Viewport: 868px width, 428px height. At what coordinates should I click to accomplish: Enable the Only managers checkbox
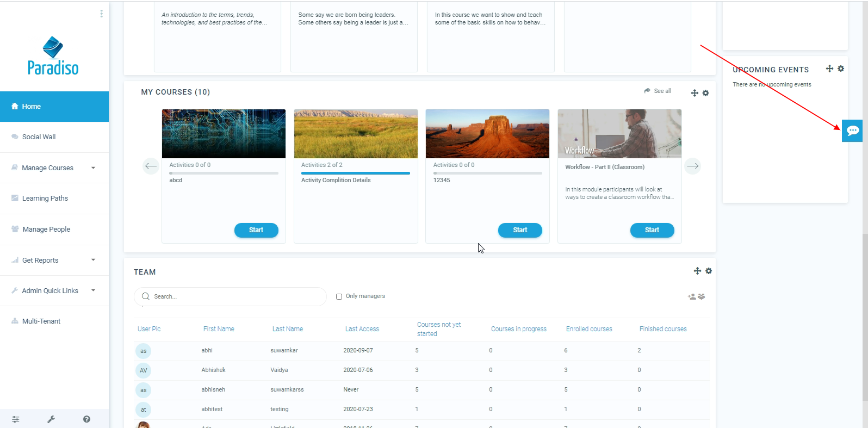coord(339,296)
